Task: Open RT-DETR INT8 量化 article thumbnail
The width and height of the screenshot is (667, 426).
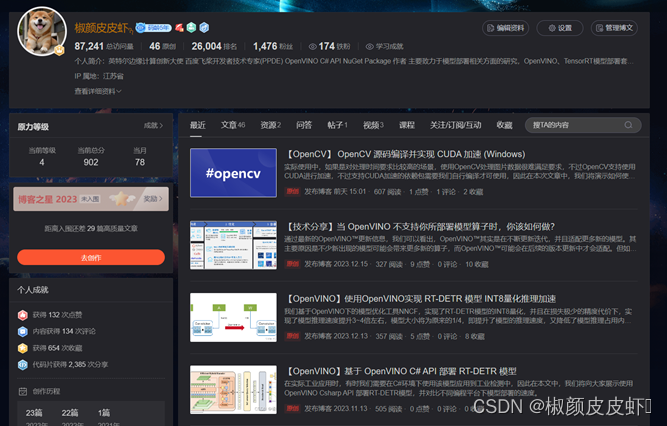Action: (x=233, y=317)
